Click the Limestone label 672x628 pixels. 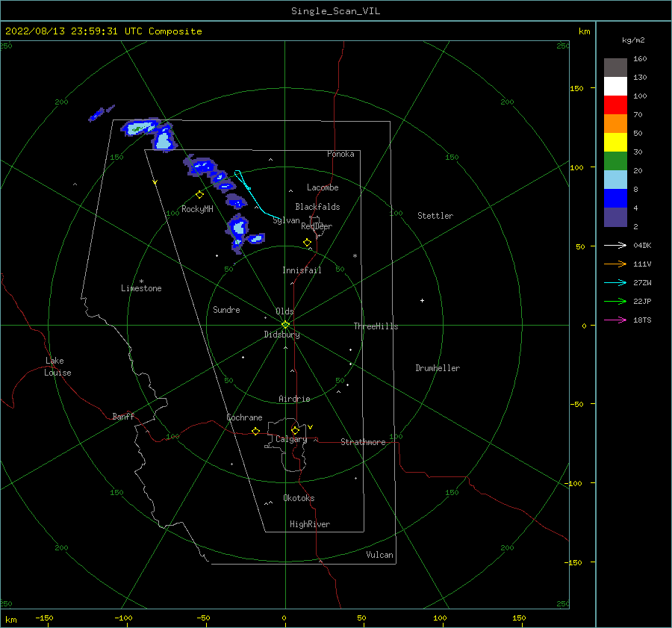141,288
